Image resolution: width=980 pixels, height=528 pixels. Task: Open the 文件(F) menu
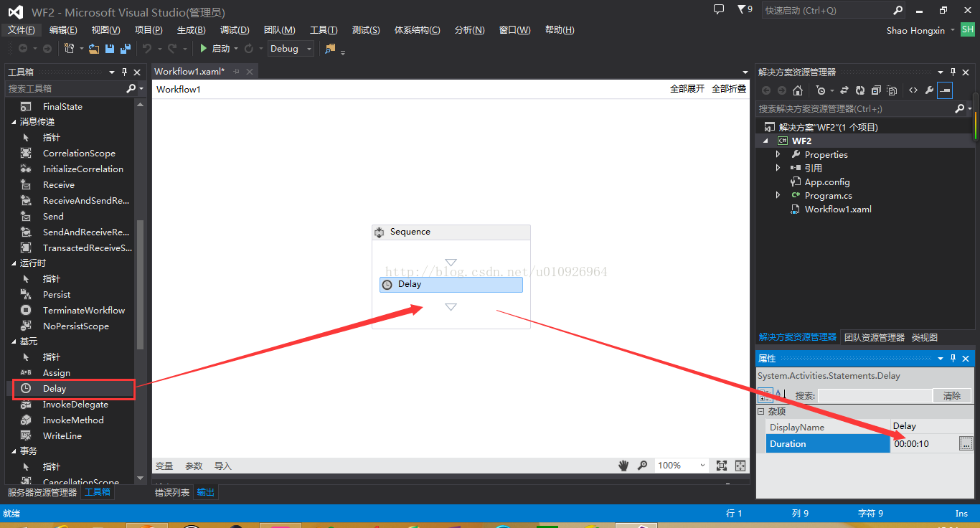pyautogui.click(x=22, y=30)
